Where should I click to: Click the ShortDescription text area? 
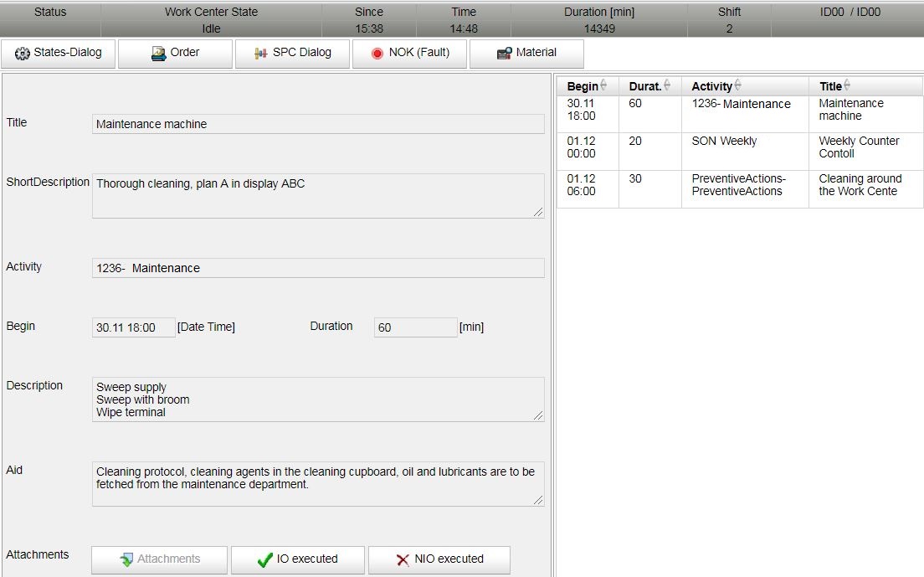click(x=318, y=196)
